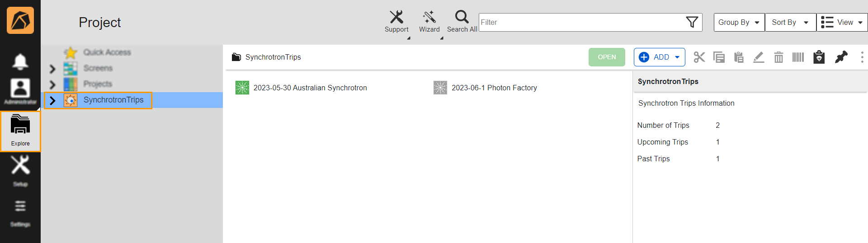Expand the Screens tree node
The height and width of the screenshot is (243, 868).
(52, 69)
